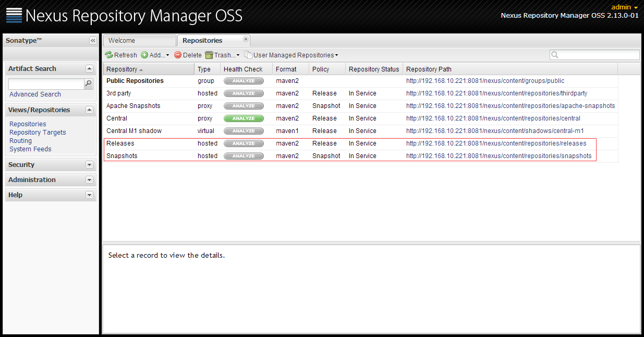Select the Public Repositories row
Screen dimensions: 644x337
click(360, 81)
